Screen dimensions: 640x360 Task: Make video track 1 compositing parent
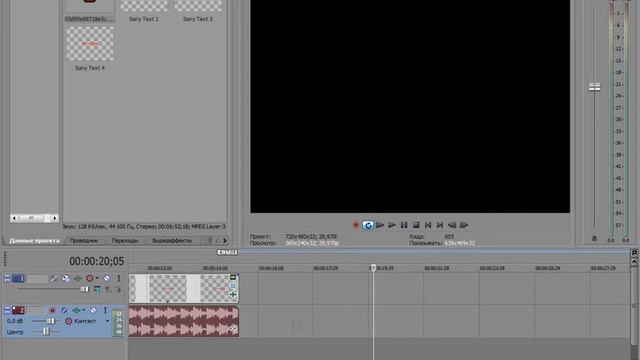pyautogui.click(x=109, y=289)
